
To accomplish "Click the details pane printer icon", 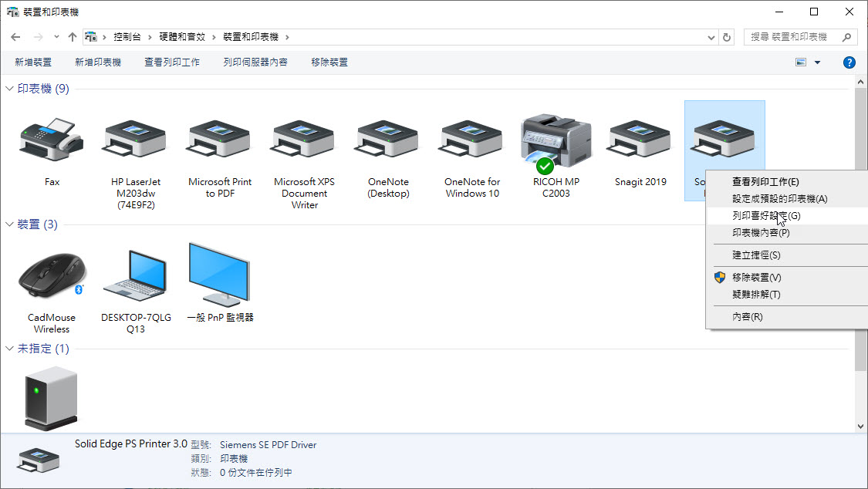I will pyautogui.click(x=39, y=460).
